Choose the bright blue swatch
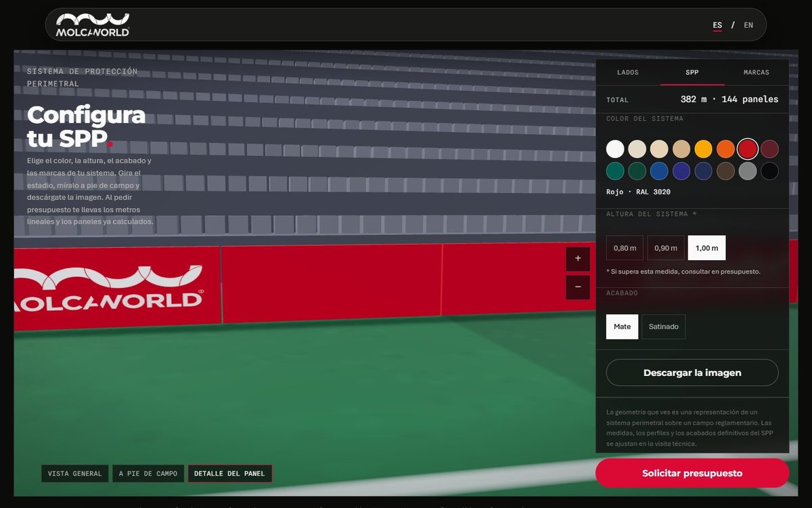The image size is (812, 508). (x=659, y=171)
